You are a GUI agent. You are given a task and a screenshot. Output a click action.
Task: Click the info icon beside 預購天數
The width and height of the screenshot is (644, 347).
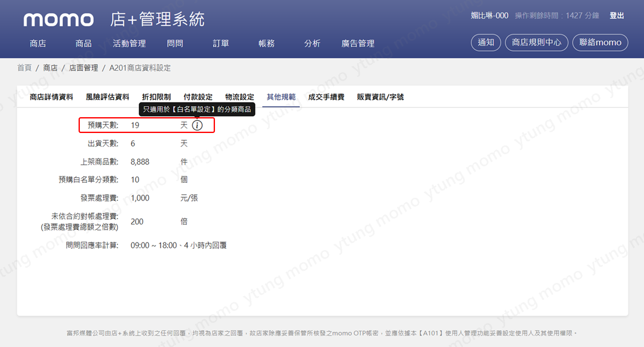[x=197, y=125]
